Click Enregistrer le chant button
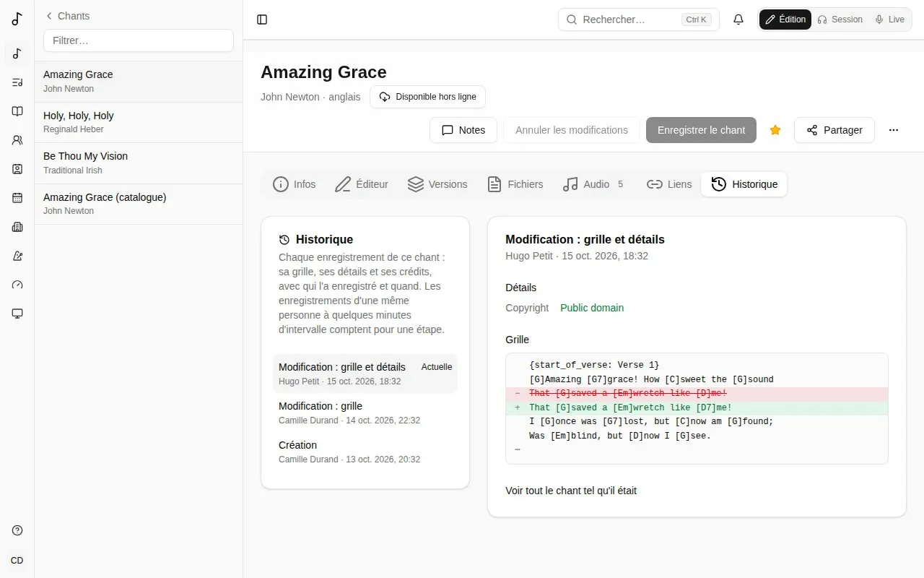The image size is (924, 578). (x=701, y=130)
